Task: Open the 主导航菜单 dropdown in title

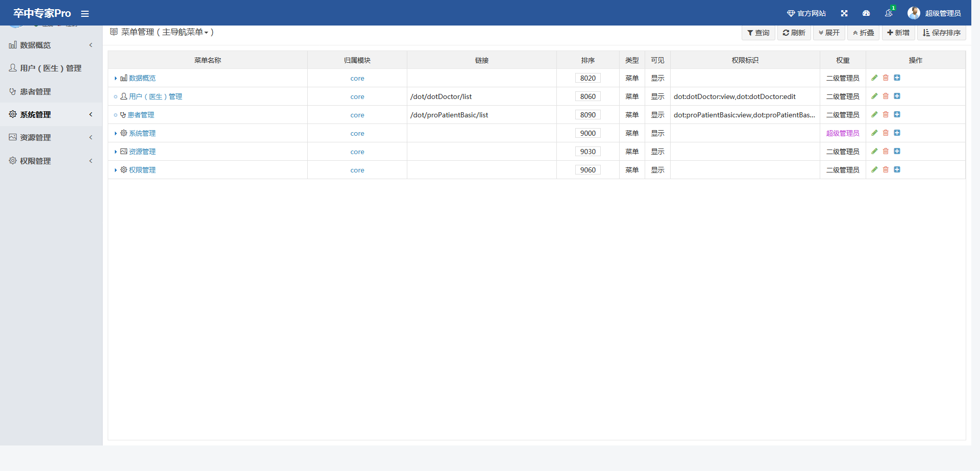Action: pos(185,32)
